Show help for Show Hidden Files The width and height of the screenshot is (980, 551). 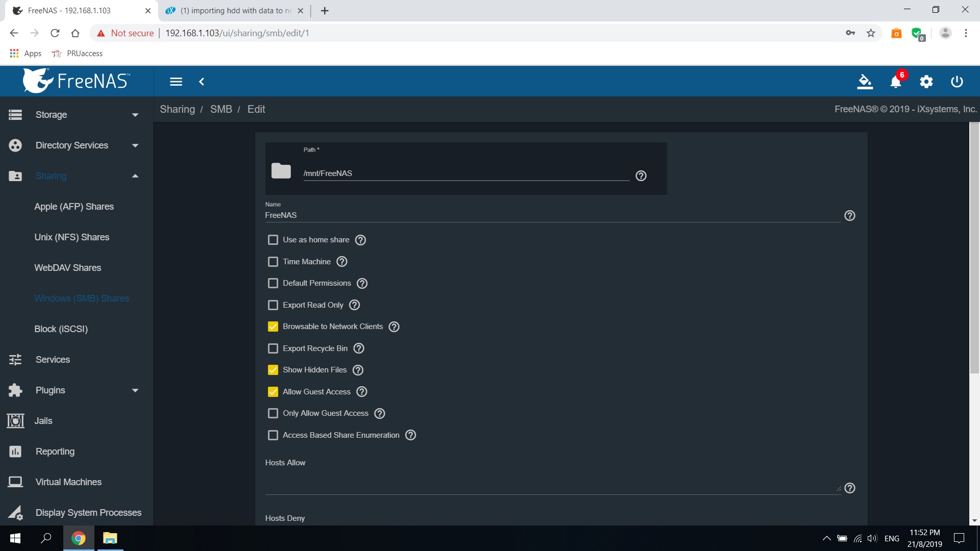[358, 370]
